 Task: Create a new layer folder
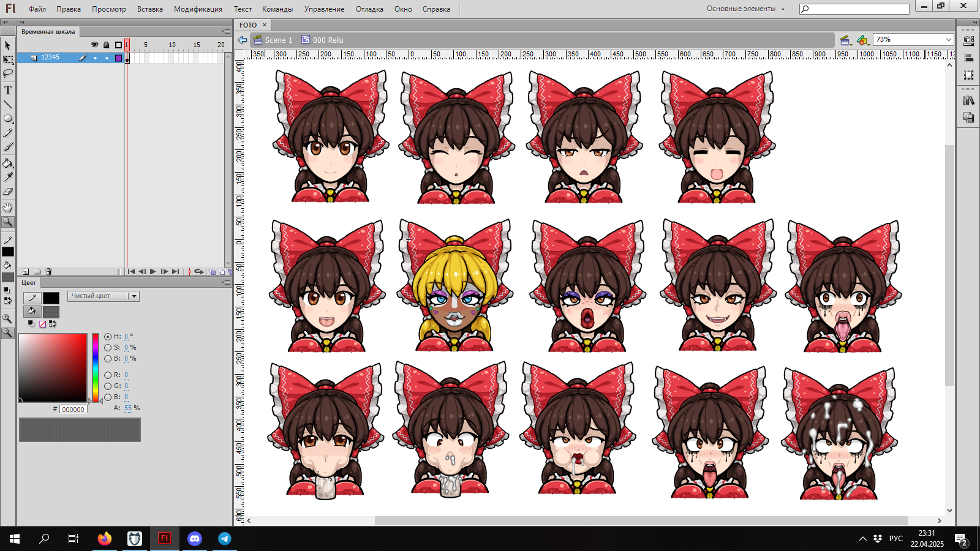pos(37,271)
